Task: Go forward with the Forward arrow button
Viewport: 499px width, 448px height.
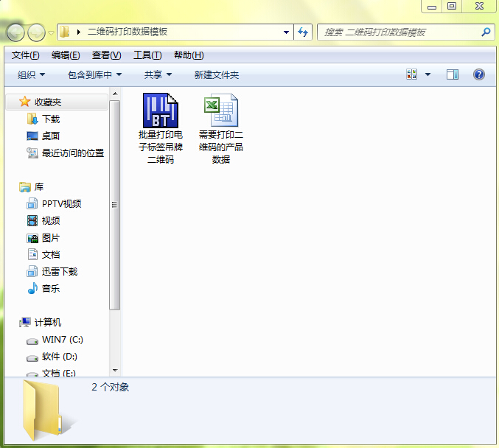Action: pyautogui.click(x=36, y=32)
